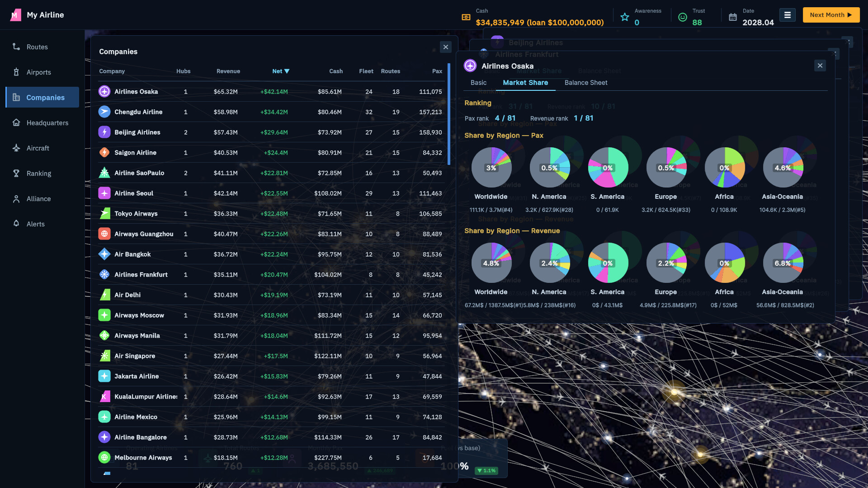Close the Airlines Osaka panel
This screenshot has width=868, height=488.
point(820,66)
